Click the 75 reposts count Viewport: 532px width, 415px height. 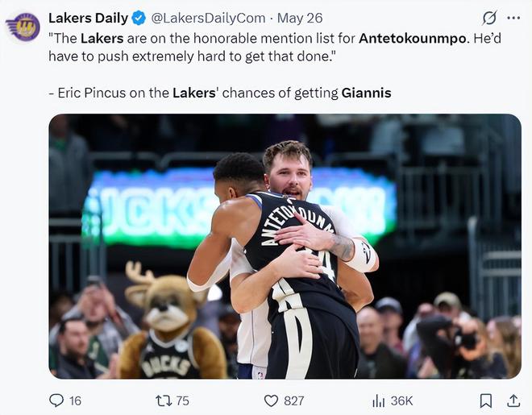[182, 400]
